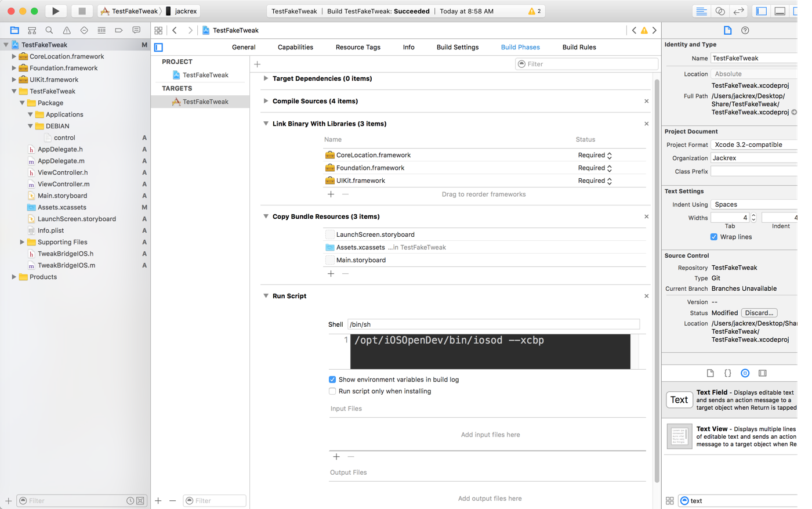Enable Run script only when installing
812x509 pixels.
(x=332, y=391)
